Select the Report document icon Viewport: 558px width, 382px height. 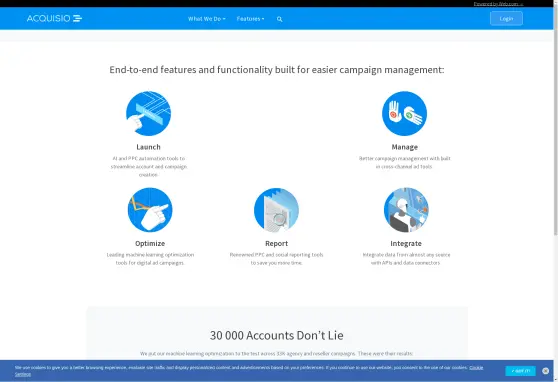276,210
